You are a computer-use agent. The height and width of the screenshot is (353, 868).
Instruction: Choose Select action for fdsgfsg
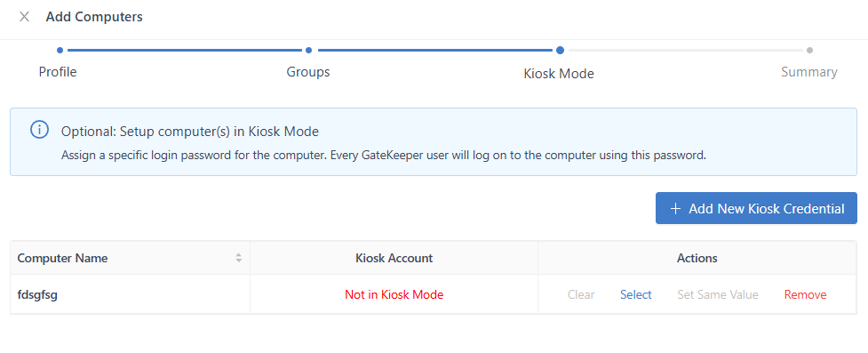[x=635, y=294]
